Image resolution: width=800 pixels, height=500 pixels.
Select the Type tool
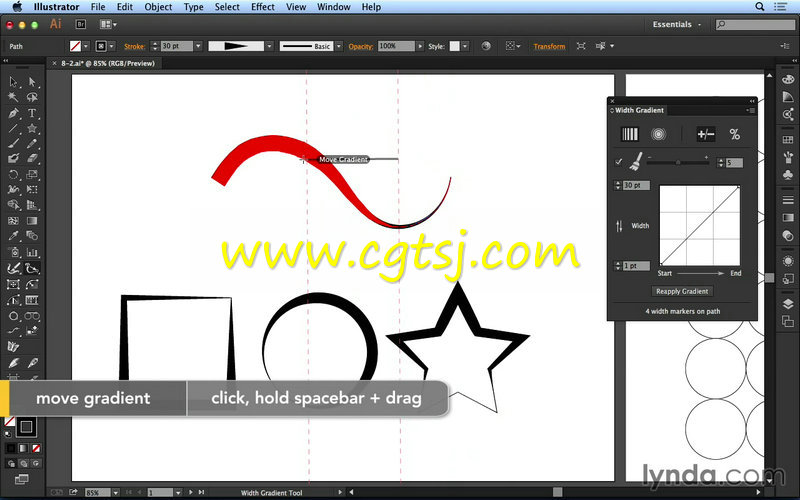click(x=32, y=113)
